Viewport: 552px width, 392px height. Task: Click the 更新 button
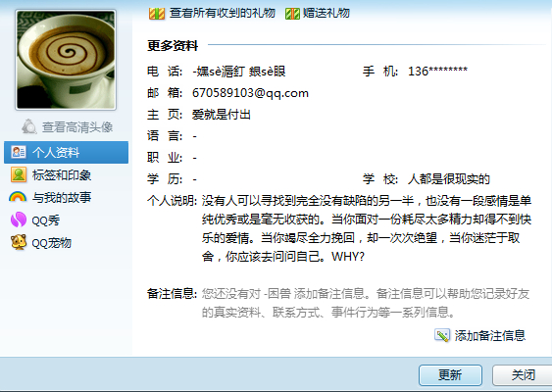pos(450,375)
